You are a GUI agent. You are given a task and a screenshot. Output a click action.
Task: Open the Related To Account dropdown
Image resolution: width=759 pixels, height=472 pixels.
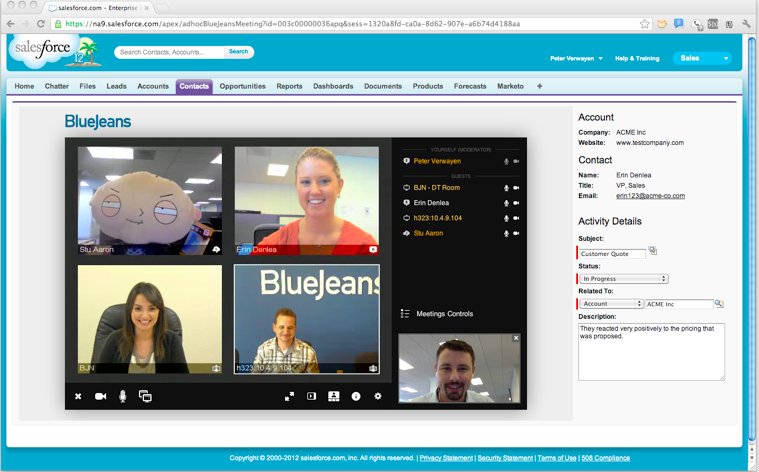[611, 304]
